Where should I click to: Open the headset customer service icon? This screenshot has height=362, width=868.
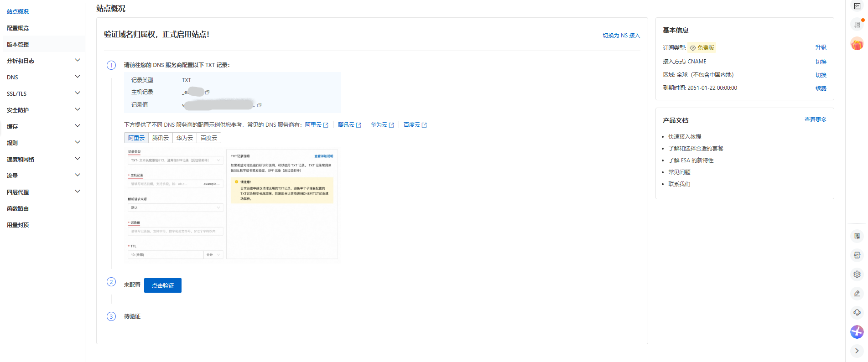pos(857,313)
